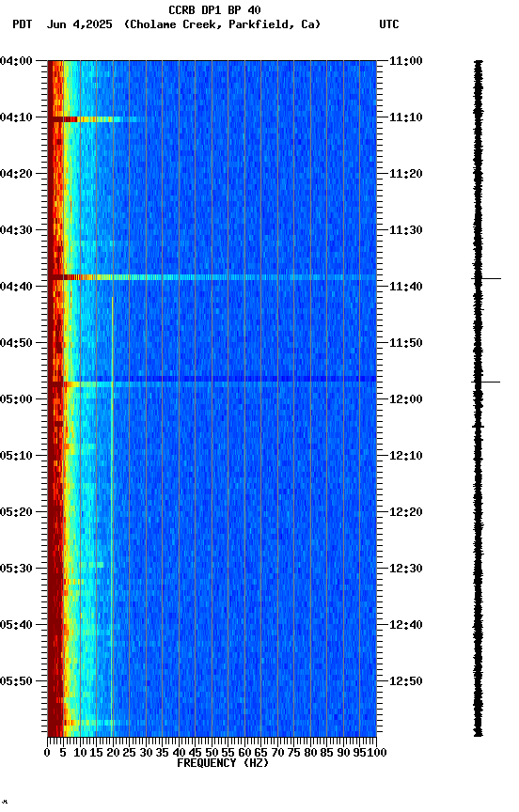This screenshot has width=519, height=812.
Task: Click the '04:40' PDT time label
Action: (16, 287)
